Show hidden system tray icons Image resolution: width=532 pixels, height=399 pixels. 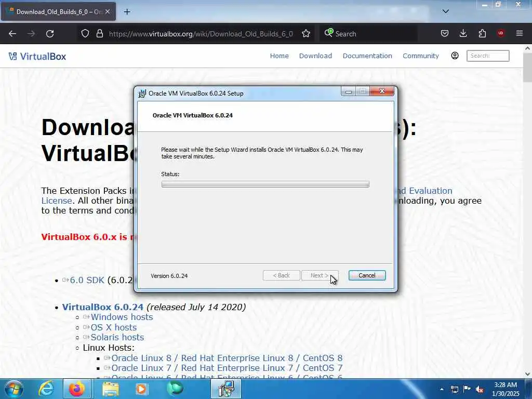442,389
